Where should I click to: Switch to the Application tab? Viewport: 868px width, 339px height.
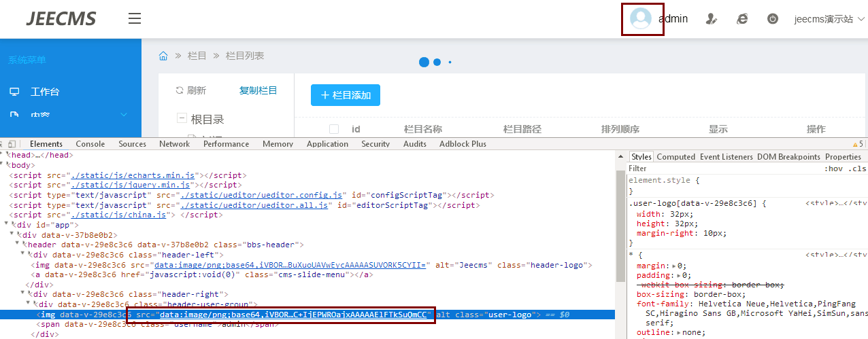point(328,144)
